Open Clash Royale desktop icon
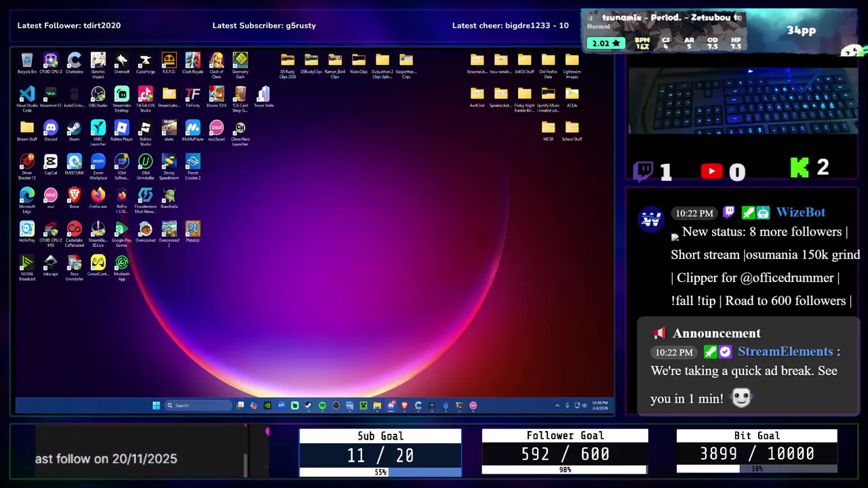 pyautogui.click(x=193, y=62)
